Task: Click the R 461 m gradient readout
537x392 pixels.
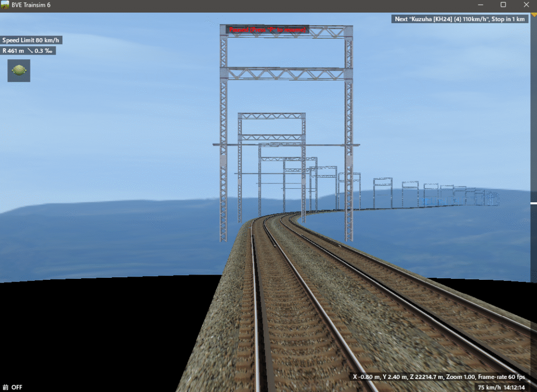Action: pos(28,51)
